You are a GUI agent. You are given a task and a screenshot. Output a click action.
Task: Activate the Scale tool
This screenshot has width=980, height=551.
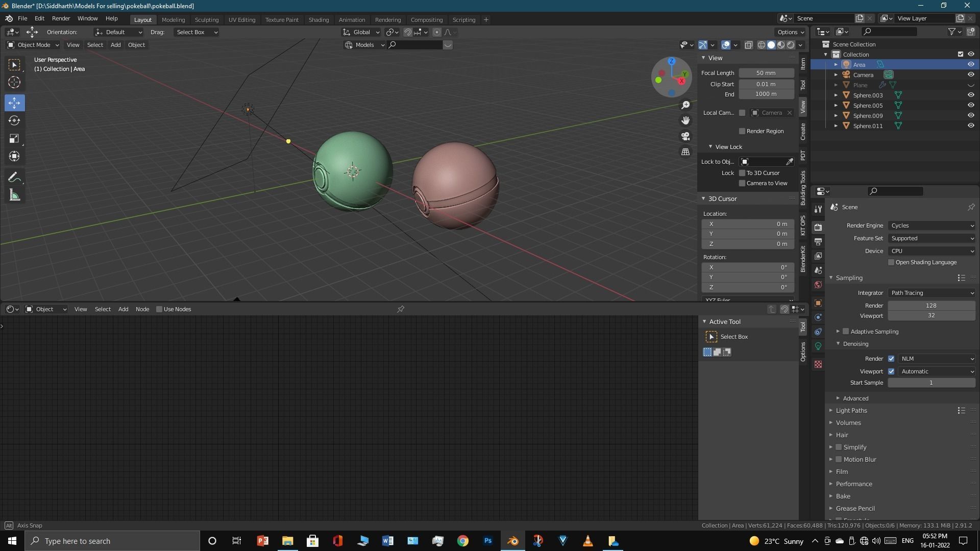tap(14, 139)
